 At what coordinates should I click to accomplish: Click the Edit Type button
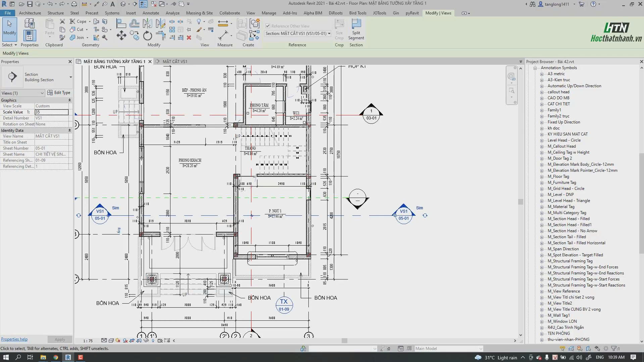(59, 93)
